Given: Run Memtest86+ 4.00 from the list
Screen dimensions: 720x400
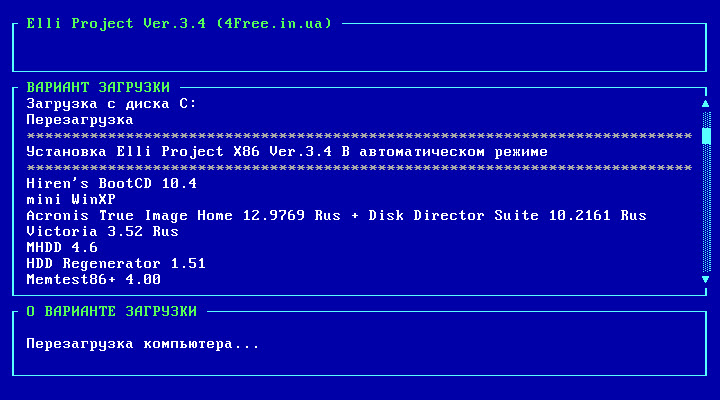Looking at the screenshot, I should coord(94,279).
